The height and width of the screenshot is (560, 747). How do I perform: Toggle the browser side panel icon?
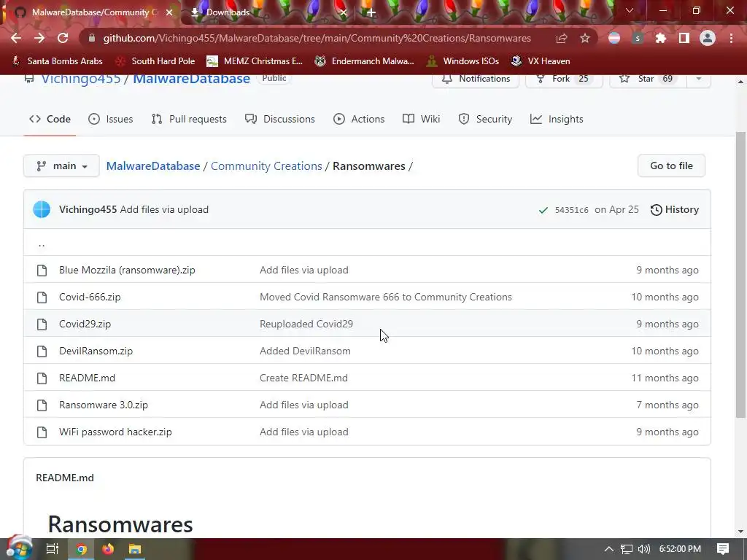[x=684, y=38]
